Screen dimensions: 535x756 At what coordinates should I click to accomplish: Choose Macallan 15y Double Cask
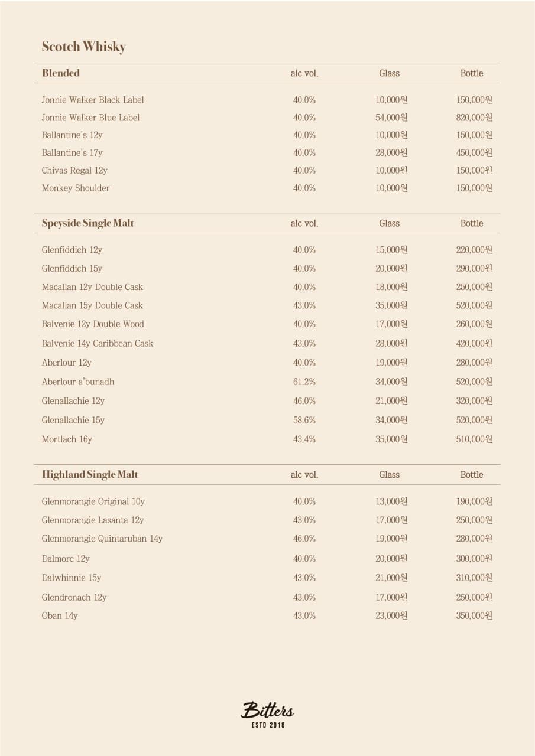coord(92,305)
